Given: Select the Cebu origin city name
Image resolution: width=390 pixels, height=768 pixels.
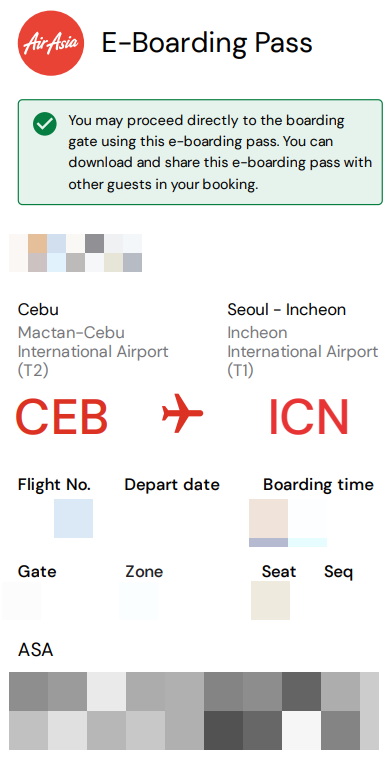Looking at the screenshot, I should tap(38, 310).
